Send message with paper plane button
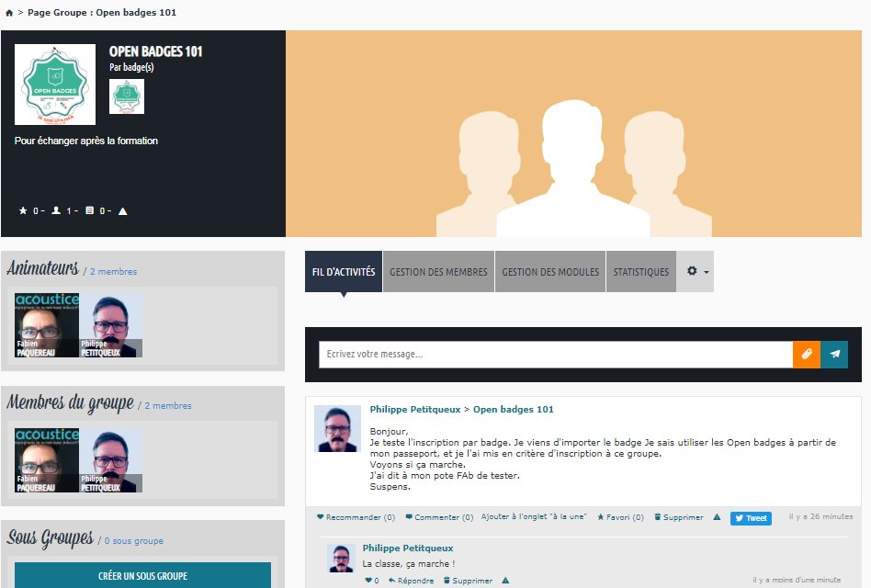The image size is (871, 588). point(834,355)
